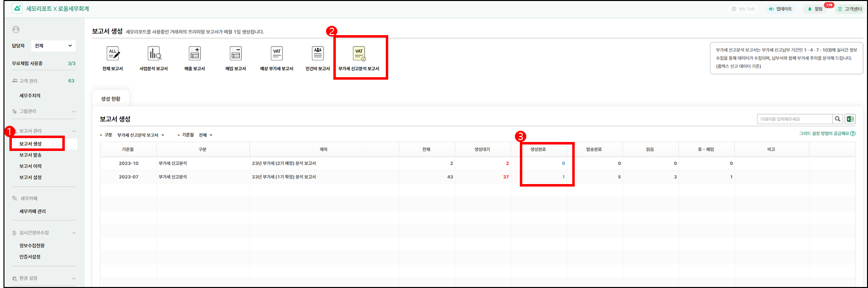Open the 전체 보고서 icon
868x288 pixels.
113,53
